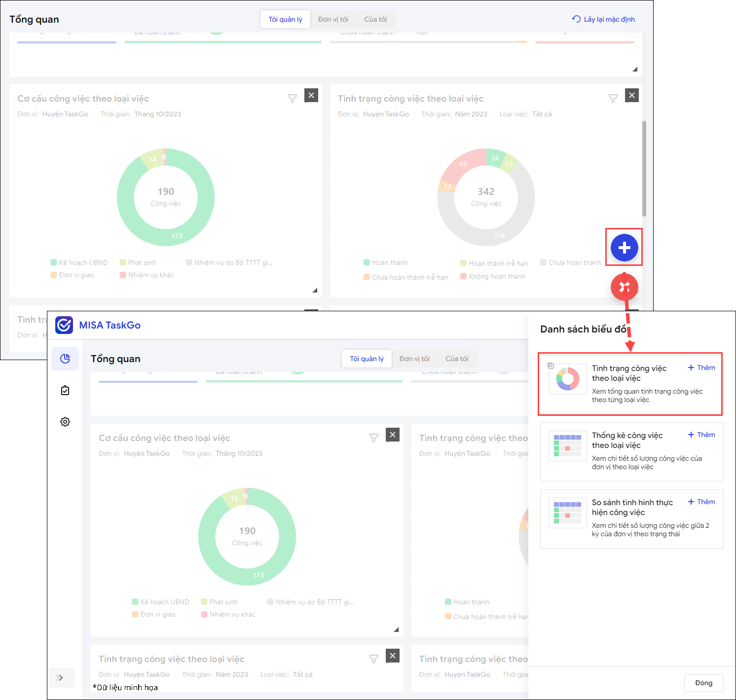Open filter for Cơ cấu công việc, lower window
This screenshot has height=700, width=736.
tap(374, 438)
